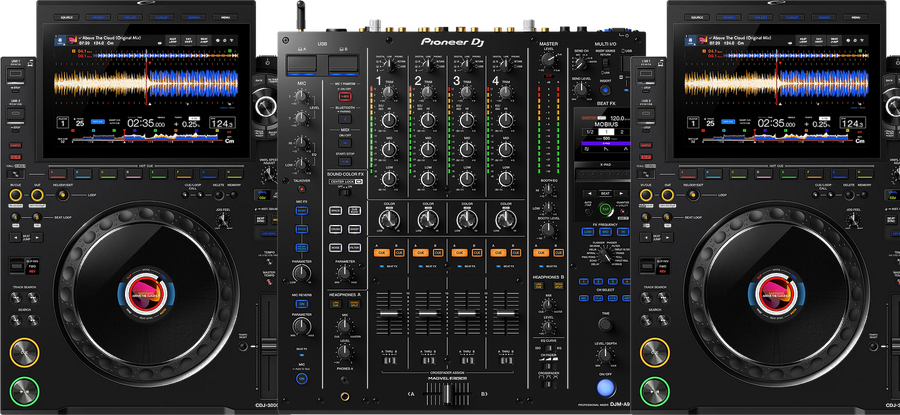The height and width of the screenshot is (415, 900).
Task: Open MENU on the left deck
Action: click(x=226, y=17)
